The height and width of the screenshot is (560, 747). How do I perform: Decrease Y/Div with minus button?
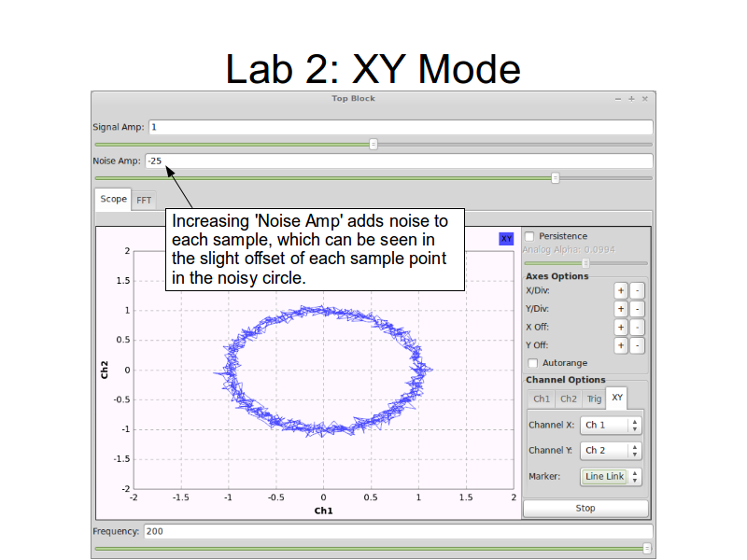click(x=637, y=309)
